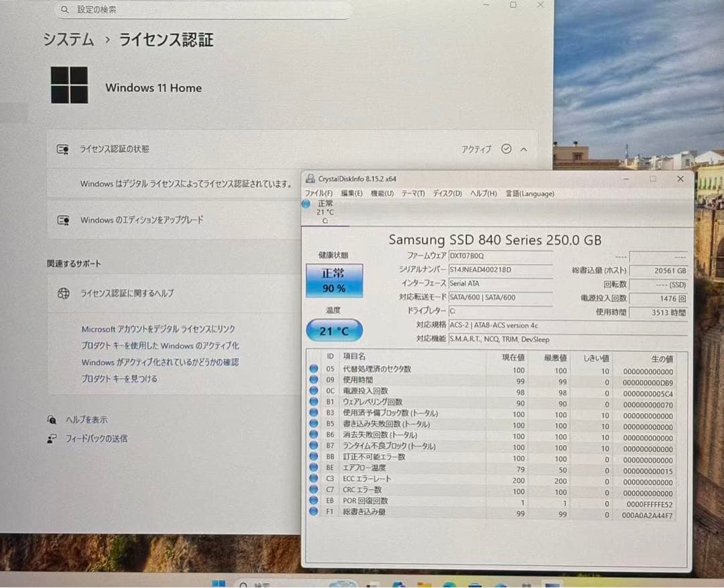Click the Windows 11 logo in license settings
The width and height of the screenshot is (724, 588).
coord(69,85)
